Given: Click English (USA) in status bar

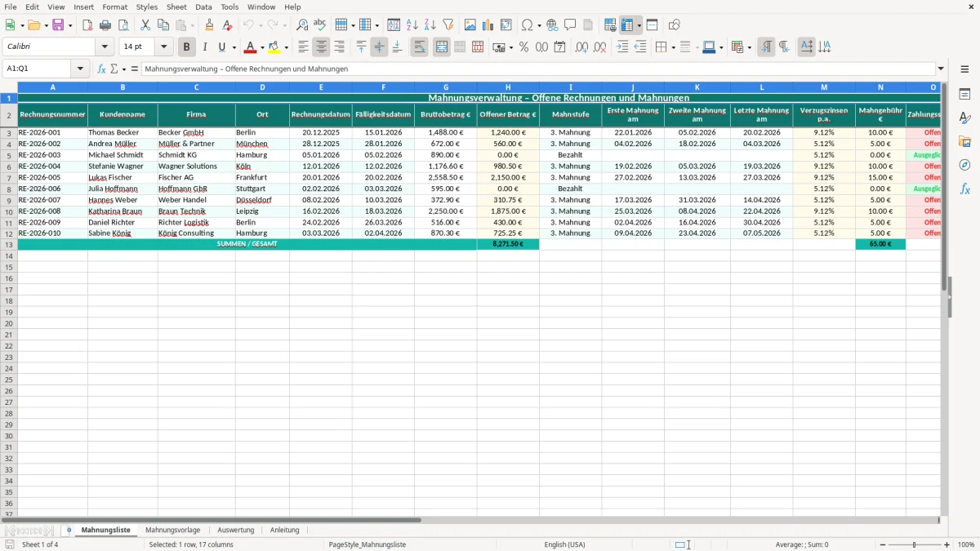Looking at the screenshot, I should 564,544.
